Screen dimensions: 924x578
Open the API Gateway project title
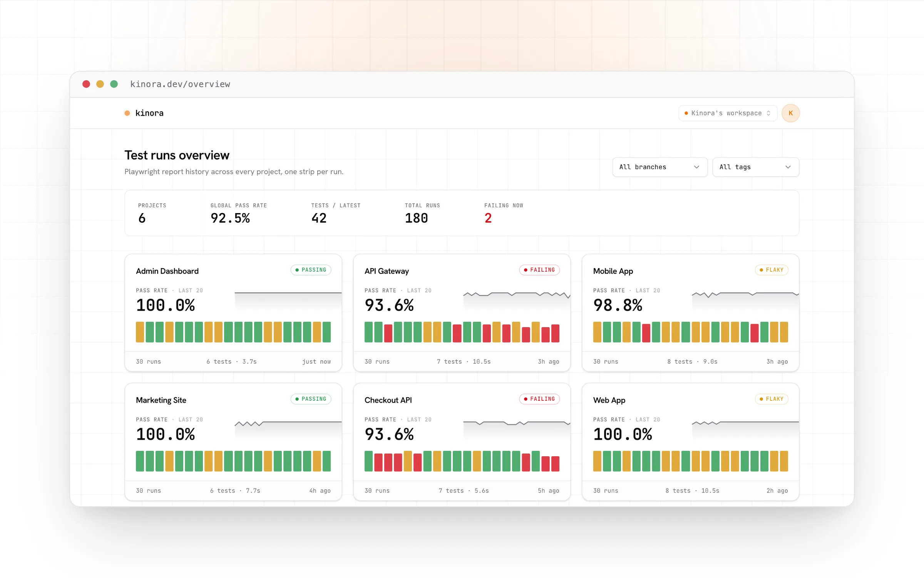pyautogui.click(x=387, y=271)
